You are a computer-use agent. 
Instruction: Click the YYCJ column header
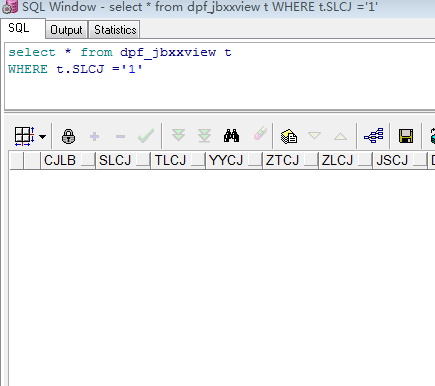click(x=234, y=160)
